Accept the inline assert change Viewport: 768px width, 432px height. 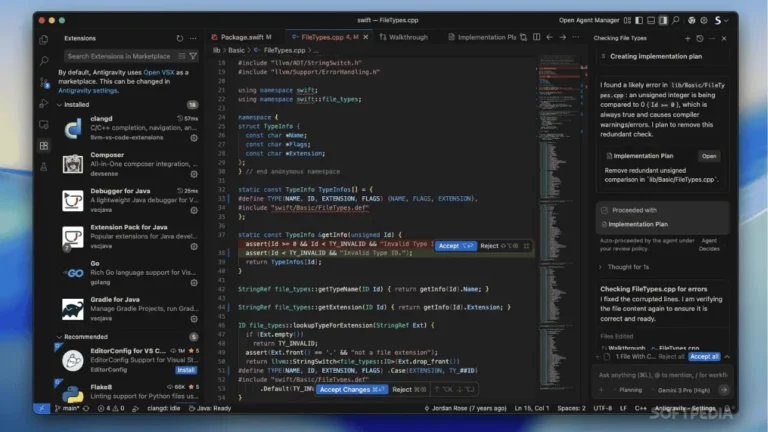(x=455, y=246)
